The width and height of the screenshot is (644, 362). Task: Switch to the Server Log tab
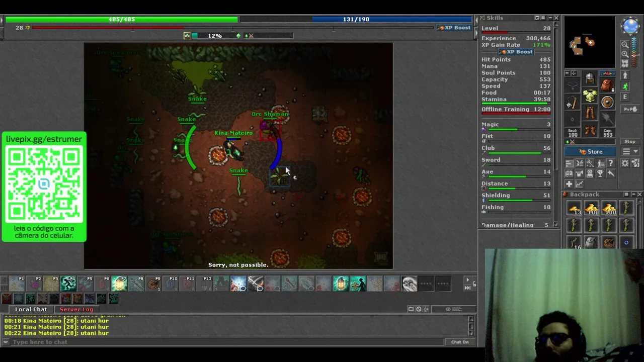pyautogui.click(x=76, y=309)
